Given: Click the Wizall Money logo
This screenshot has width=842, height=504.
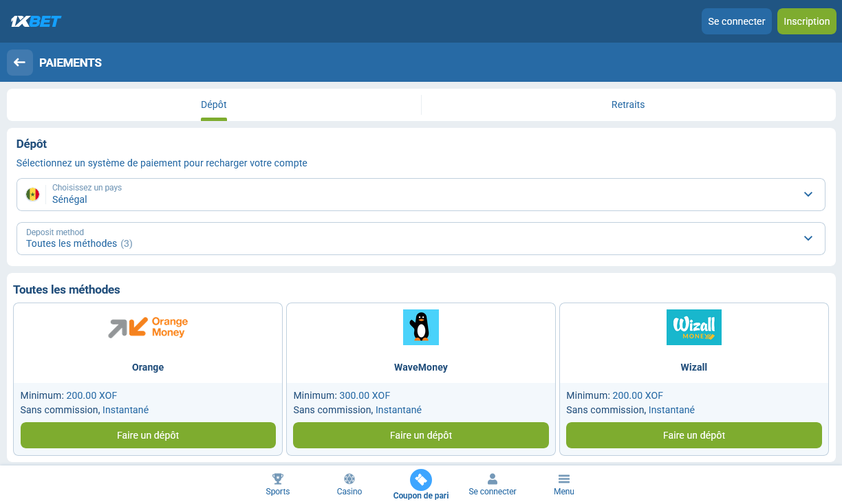Looking at the screenshot, I should tap(694, 327).
